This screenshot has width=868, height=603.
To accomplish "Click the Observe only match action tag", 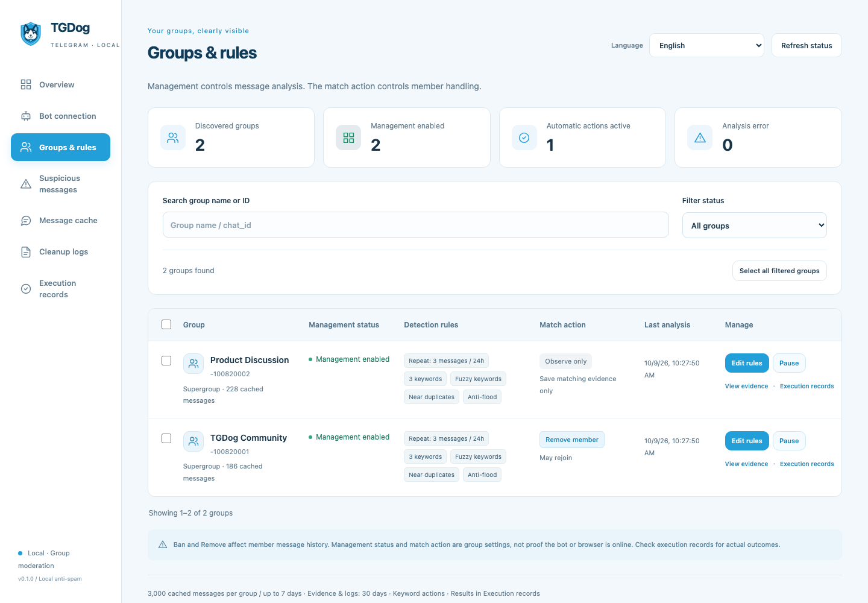I will pyautogui.click(x=566, y=361).
